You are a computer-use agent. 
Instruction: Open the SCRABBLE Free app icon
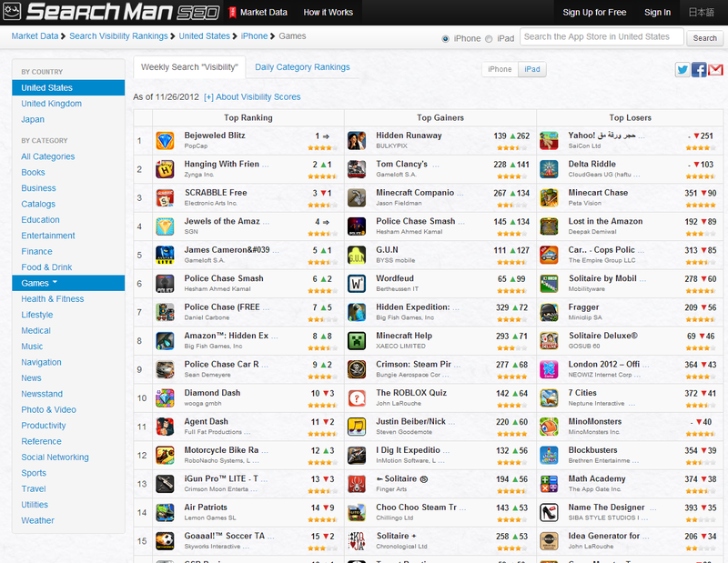click(165, 197)
